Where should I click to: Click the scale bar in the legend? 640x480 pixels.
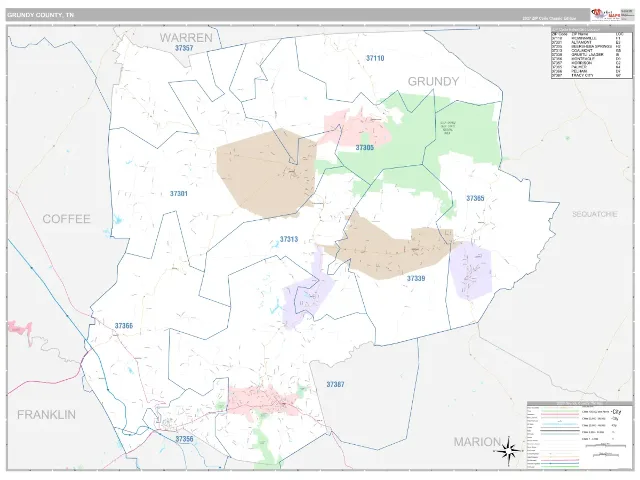[606, 446]
